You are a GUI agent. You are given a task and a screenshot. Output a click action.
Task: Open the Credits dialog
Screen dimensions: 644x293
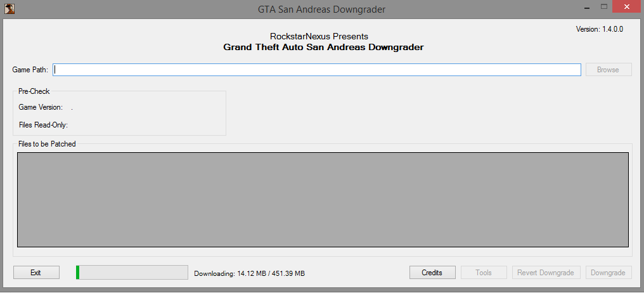[432, 273]
